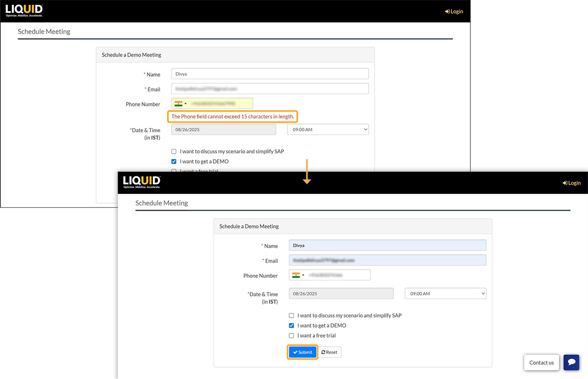Click the phone length error message text
This screenshot has width=588, height=379.
tap(233, 117)
